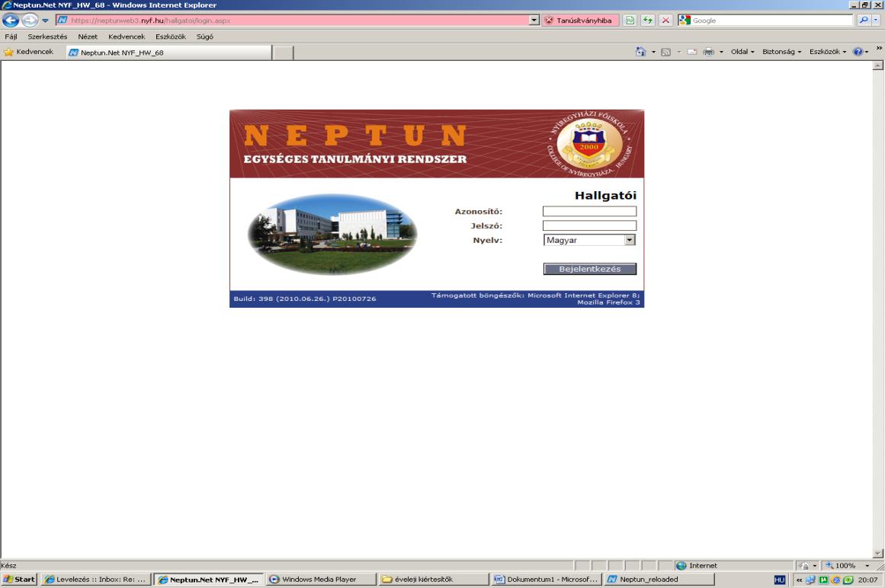Screen dimensions: 885x588
Task: Click the protected mode lock icon in status bar
Action: click(x=805, y=565)
